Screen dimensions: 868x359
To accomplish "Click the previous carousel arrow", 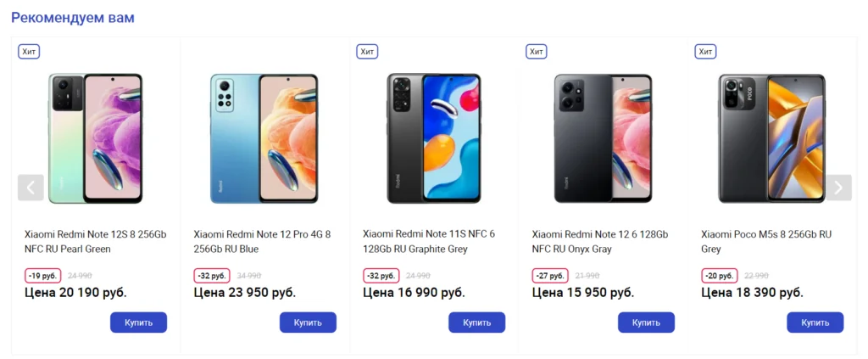I will pyautogui.click(x=31, y=188).
